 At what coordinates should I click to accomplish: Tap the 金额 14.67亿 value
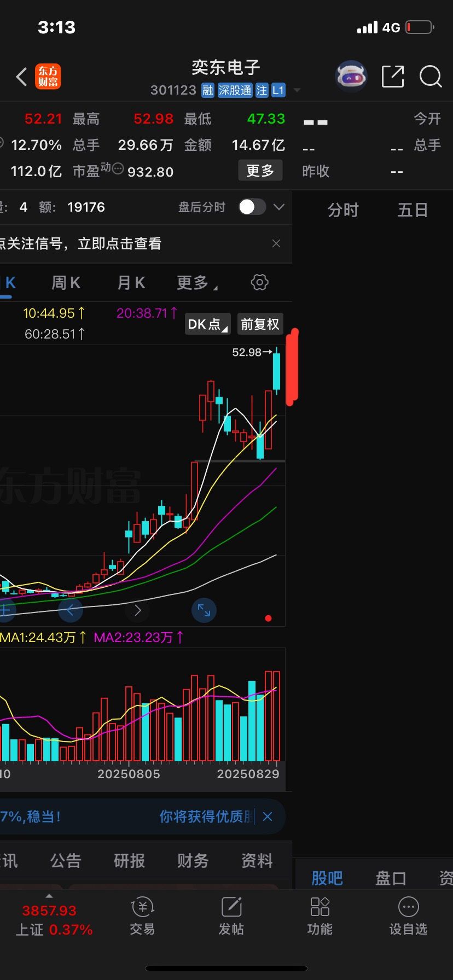(x=258, y=145)
